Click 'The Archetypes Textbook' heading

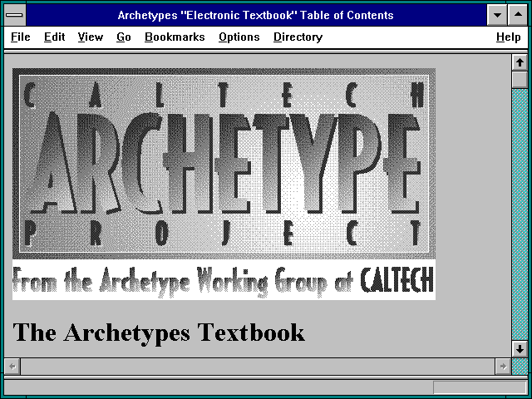click(159, 332)
